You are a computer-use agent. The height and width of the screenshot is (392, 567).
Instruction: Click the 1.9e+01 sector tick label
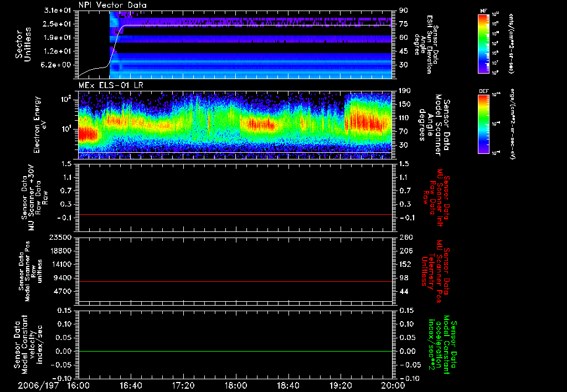coord(58,38)
